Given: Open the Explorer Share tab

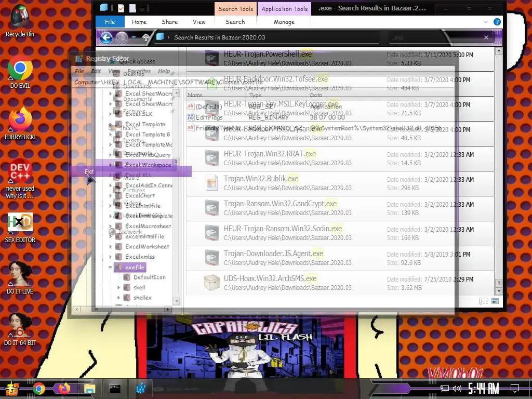Looking at the screenshot, I should tap(170, 22).
